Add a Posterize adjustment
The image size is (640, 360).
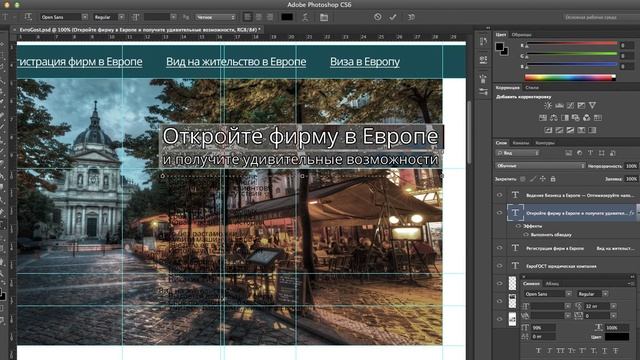pos(559,130)
